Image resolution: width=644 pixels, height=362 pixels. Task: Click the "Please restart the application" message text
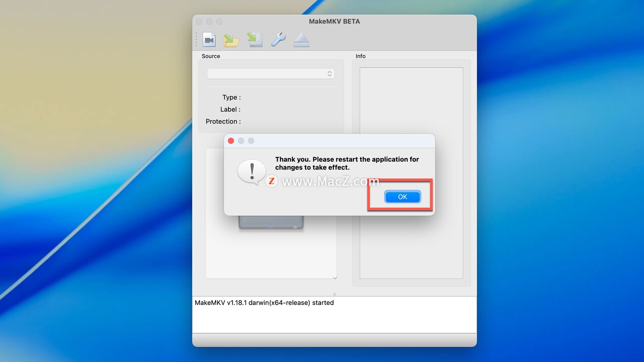(x=347, y=163)
